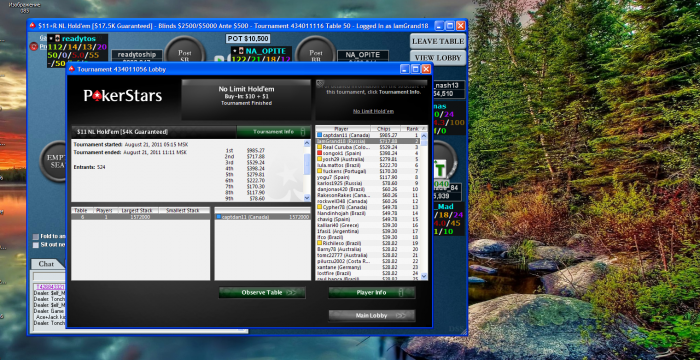This screenshot has height=360, width=700.
Task: Click the green play arrow near the pot
Action: pos(219,59)
